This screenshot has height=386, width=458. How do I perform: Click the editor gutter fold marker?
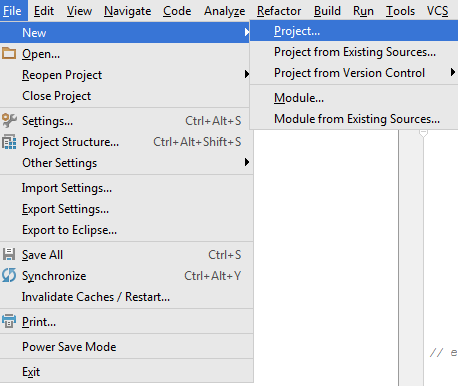tap(423, 133)
